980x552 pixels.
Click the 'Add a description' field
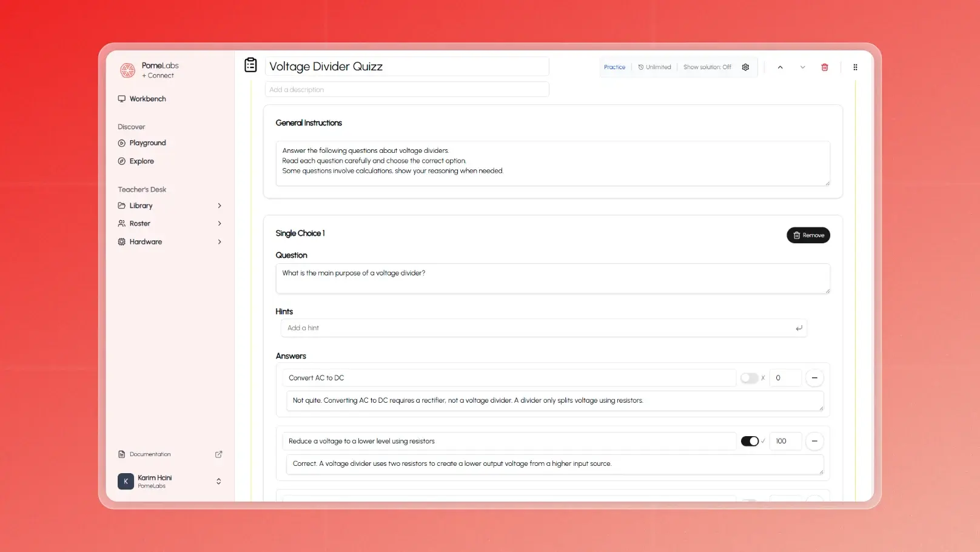click(407, 90)
